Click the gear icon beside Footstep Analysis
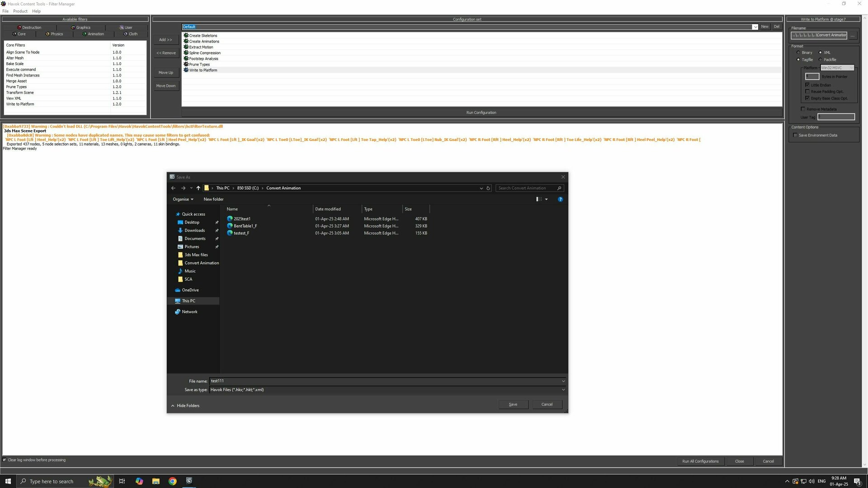Image resolution: width=868 pixels, height=488 pixels. tap(186, 58)
